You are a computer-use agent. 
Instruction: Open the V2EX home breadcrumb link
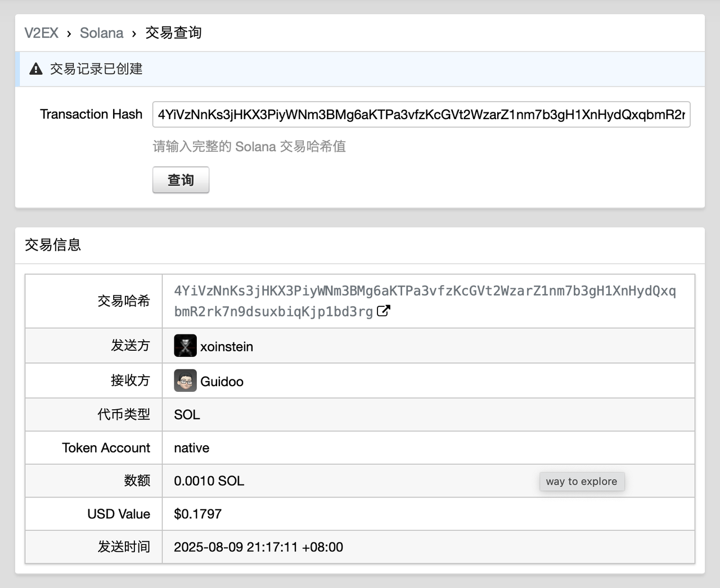point(41,33)
